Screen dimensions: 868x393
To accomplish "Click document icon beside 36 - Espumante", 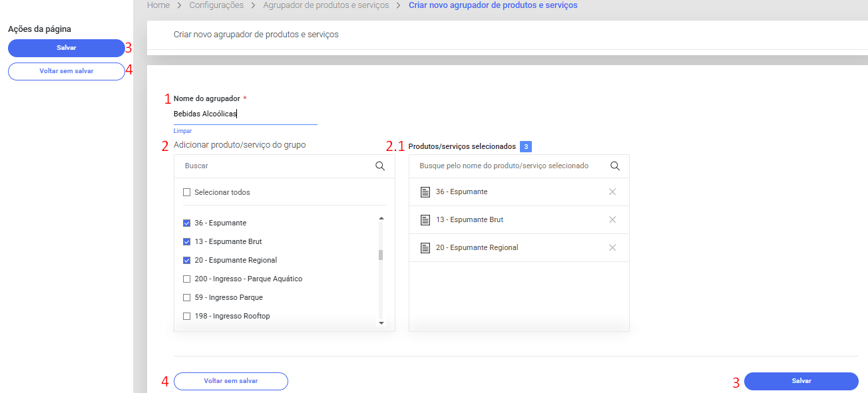I will pyautogui.click(x=425, y=192).
